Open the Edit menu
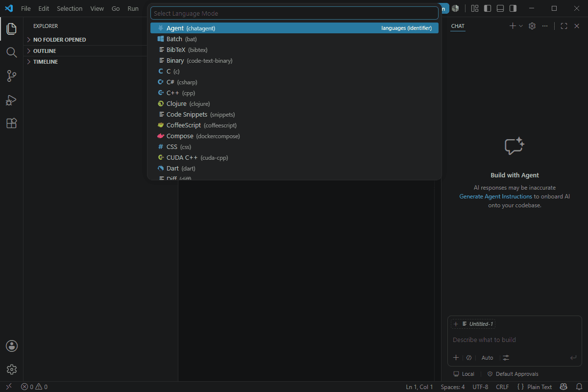The width and height of the screenshot is (588, 392). point(44,8)
